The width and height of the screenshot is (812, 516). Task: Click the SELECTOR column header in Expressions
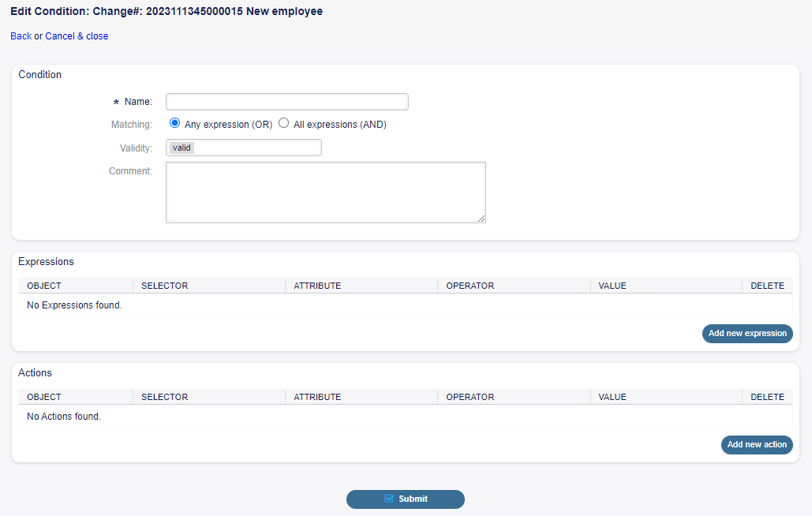164,286
